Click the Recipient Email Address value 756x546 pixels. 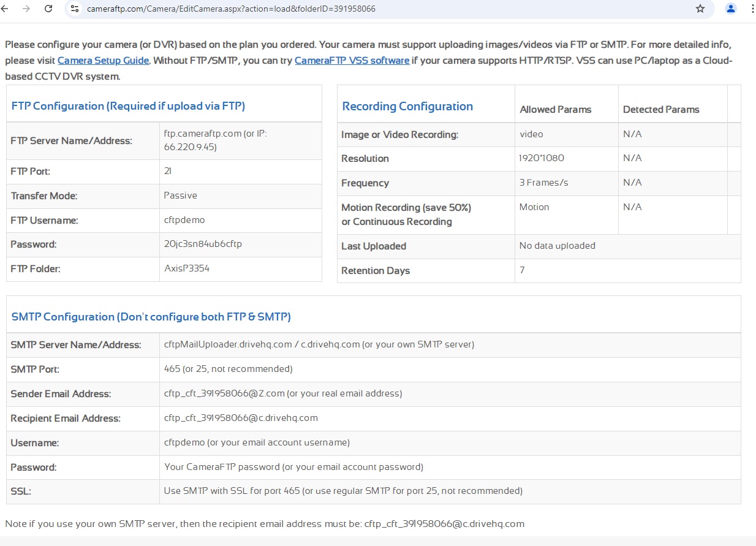[x=241, y=418]
